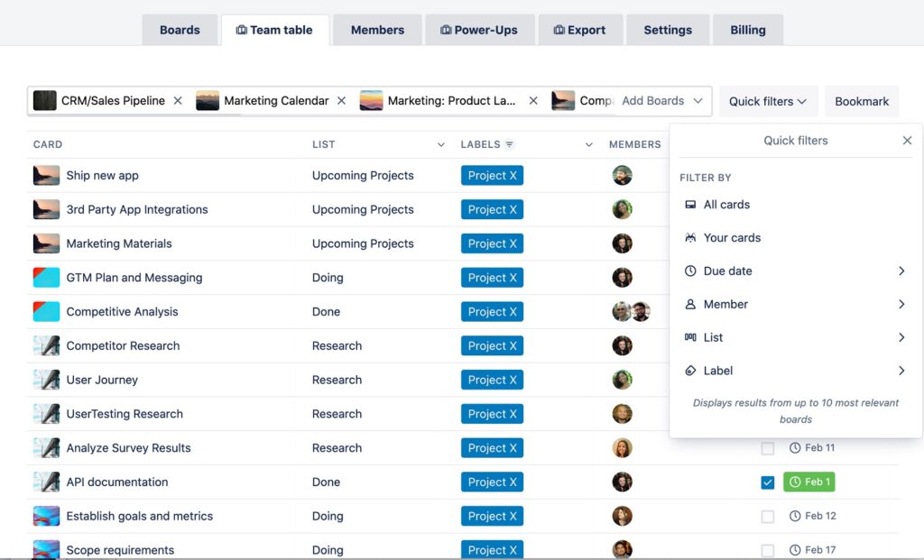The image size is (924, 560).
Task: Click the Label tag icon in Quick filters panel
Action: pyautogui.click(x=688, y=371)
